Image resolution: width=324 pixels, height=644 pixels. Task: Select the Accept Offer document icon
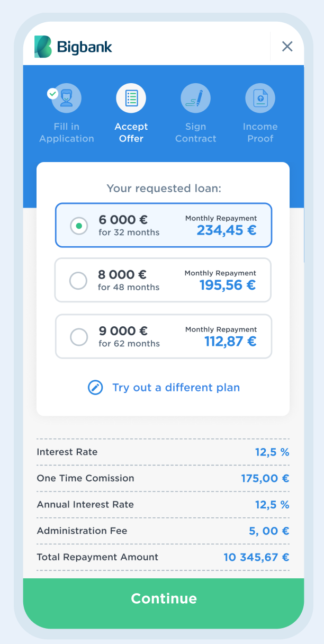tap(131, 98)
